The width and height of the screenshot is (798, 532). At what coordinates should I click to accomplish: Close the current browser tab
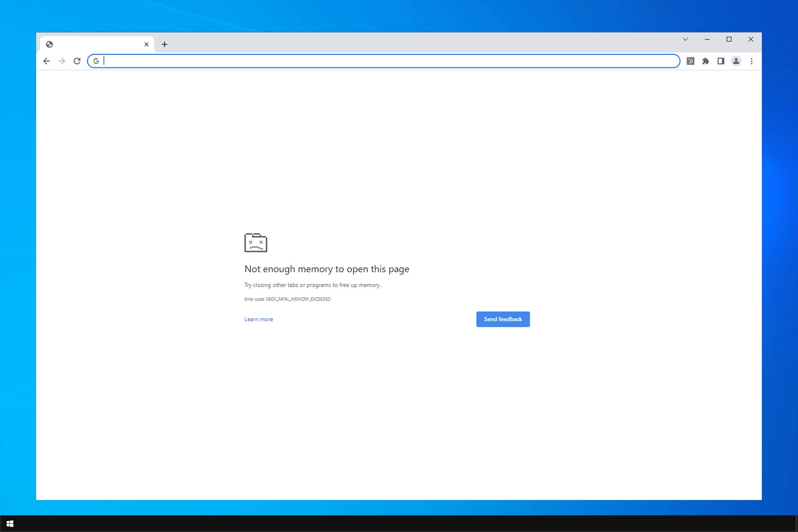tap(146, 44)
